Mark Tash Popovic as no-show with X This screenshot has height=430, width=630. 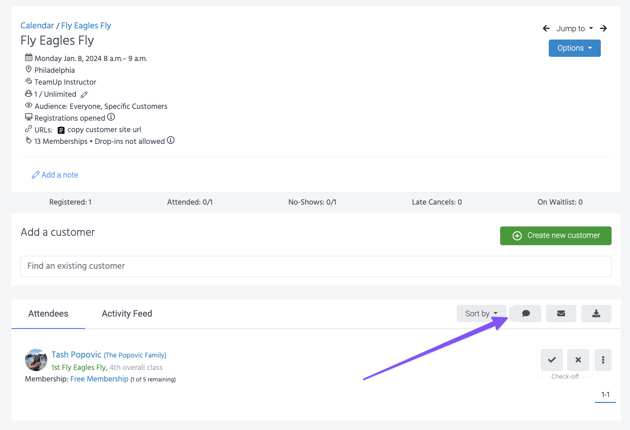pos(578,360)
